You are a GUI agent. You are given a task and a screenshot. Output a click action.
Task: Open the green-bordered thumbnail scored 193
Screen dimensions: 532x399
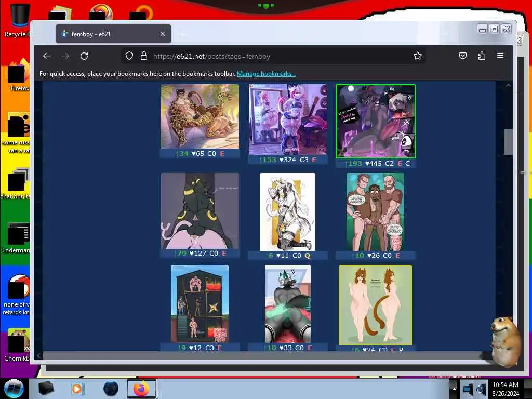tap(375, 122)
